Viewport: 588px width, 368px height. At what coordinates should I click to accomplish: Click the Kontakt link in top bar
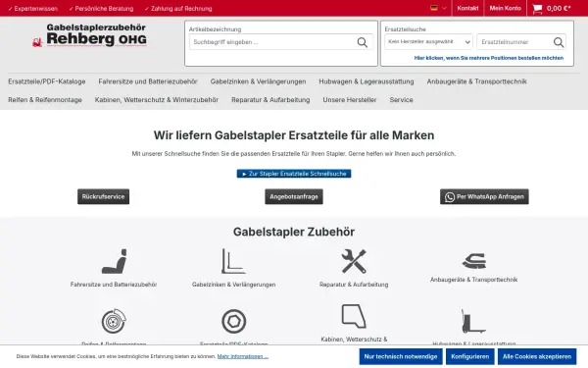[467, 8]
